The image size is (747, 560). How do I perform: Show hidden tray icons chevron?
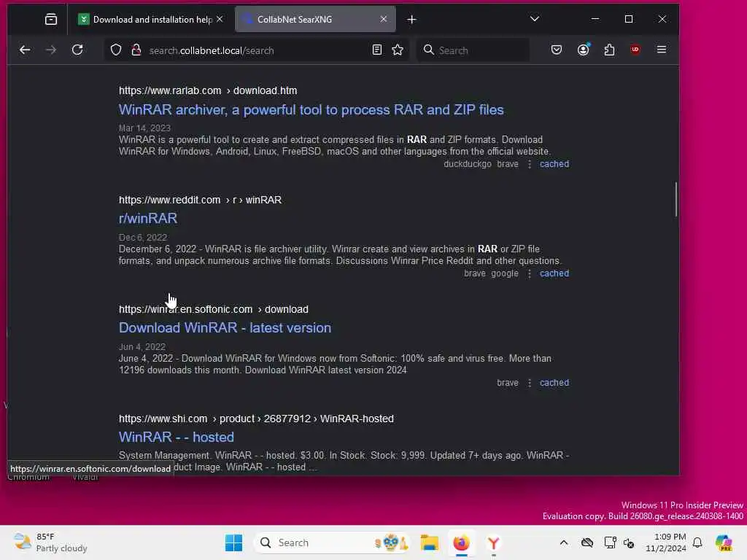564,542
